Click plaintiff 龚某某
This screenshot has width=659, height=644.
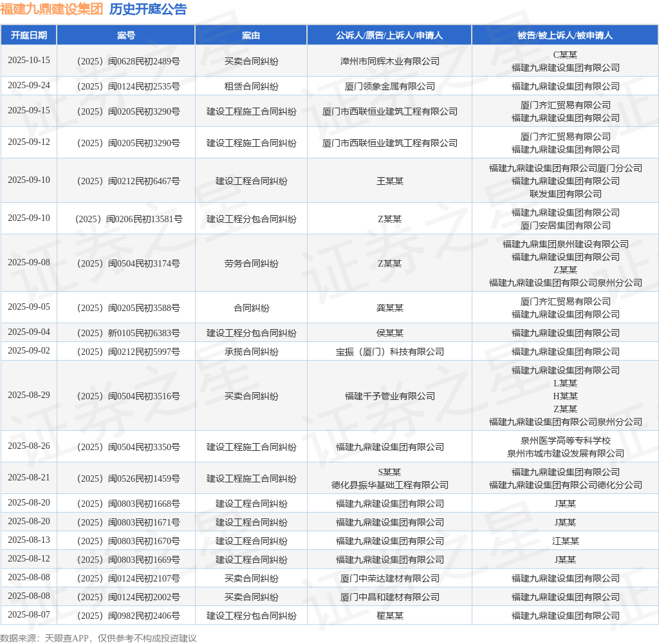(389, 308)
